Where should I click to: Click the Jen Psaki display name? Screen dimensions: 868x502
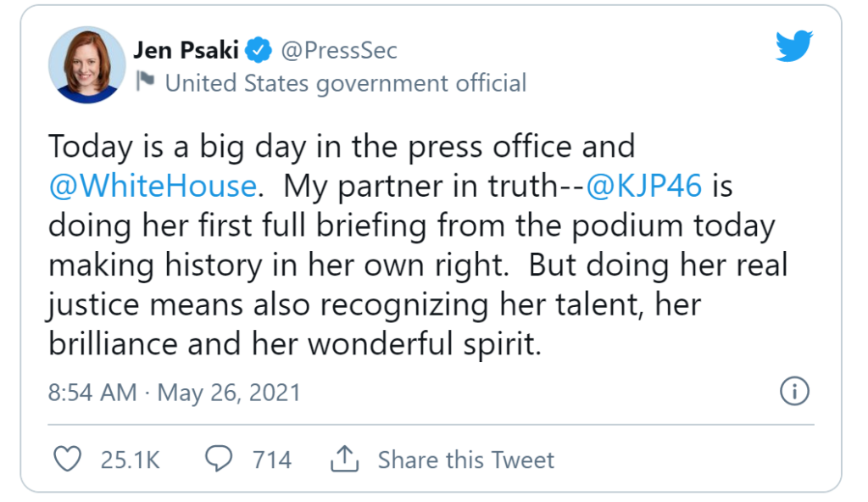pyautogui.click(x=186, y=51)
